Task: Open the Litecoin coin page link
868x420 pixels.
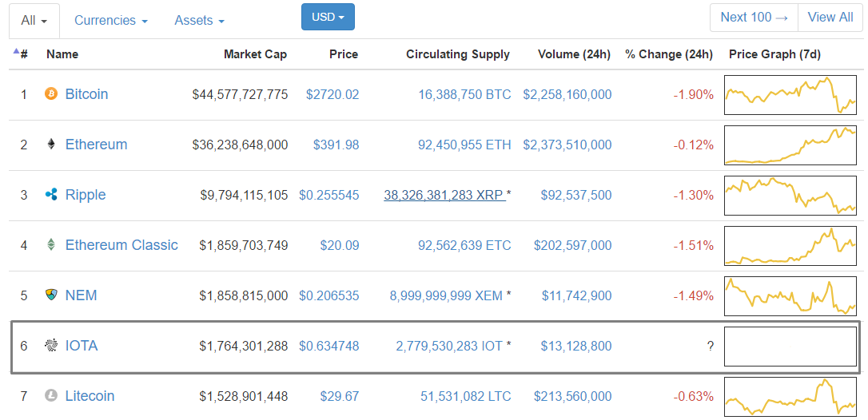Action: (90, 396)
